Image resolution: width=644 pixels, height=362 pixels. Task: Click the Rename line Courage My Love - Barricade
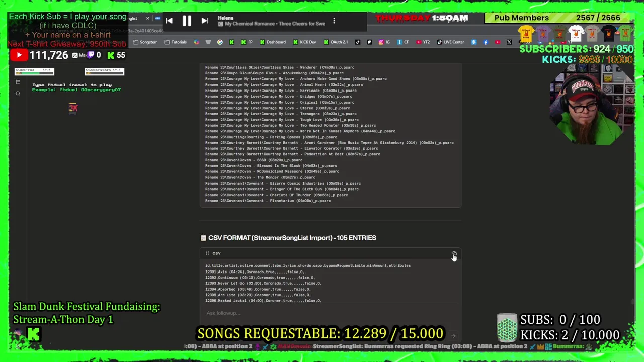pyautogui.click(x=281, y=90)
